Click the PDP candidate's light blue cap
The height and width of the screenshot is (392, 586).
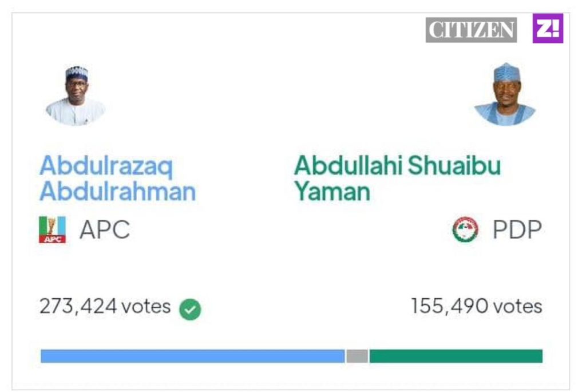pos(506,72)
